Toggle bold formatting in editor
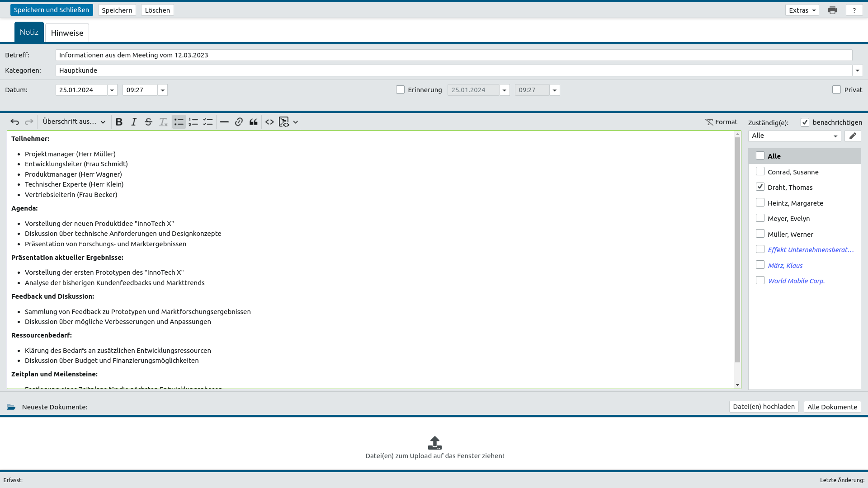Image resolution: width=868 pixels, height=488 pixels. coord(119,122)
